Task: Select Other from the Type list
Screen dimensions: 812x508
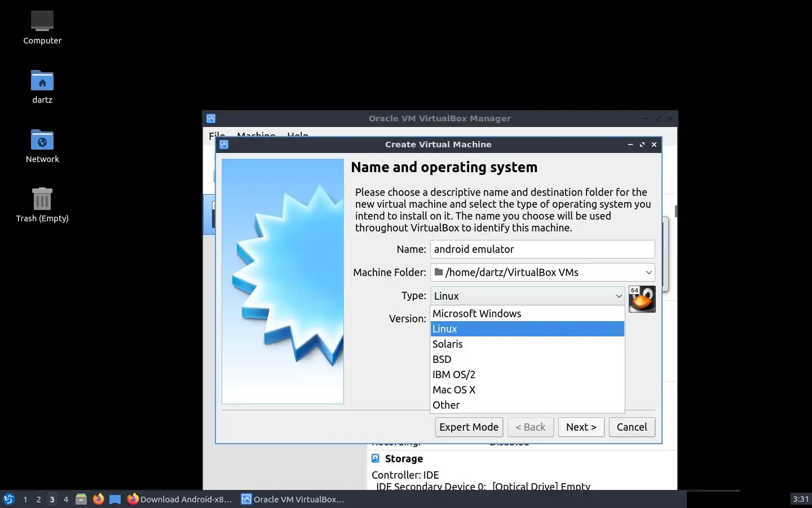Action: pos(527,405)
